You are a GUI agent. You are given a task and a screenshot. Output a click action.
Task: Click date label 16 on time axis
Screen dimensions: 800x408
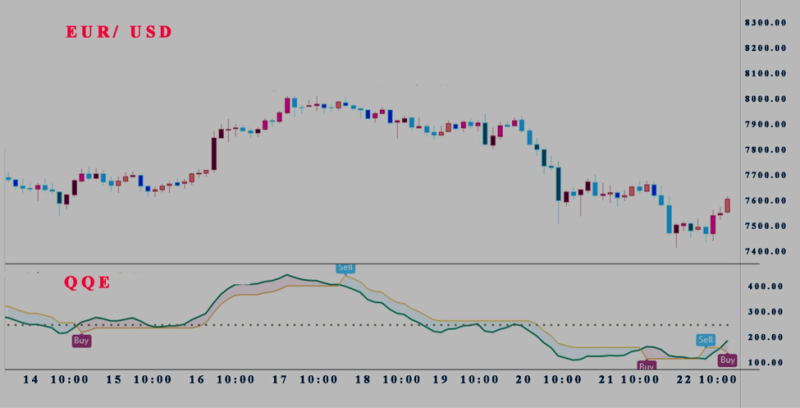point(196,379)
